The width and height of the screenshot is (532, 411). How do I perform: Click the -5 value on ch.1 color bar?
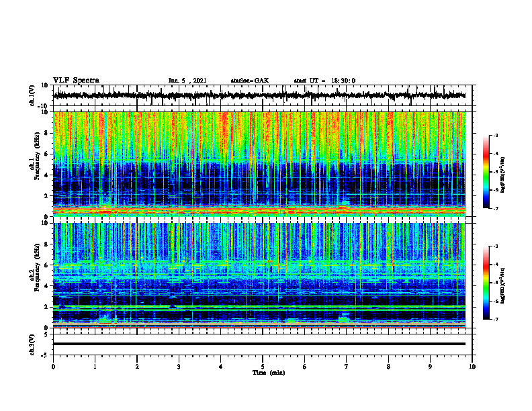[495, 172]
